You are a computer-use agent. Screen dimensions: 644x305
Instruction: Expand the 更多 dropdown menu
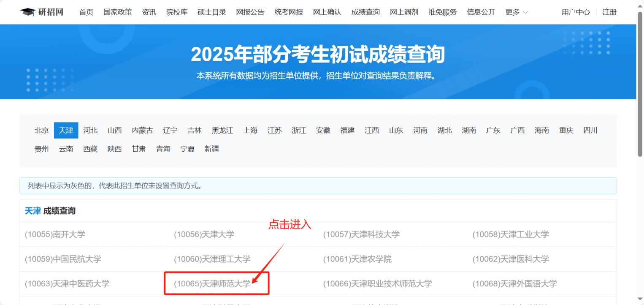point(517,12)
